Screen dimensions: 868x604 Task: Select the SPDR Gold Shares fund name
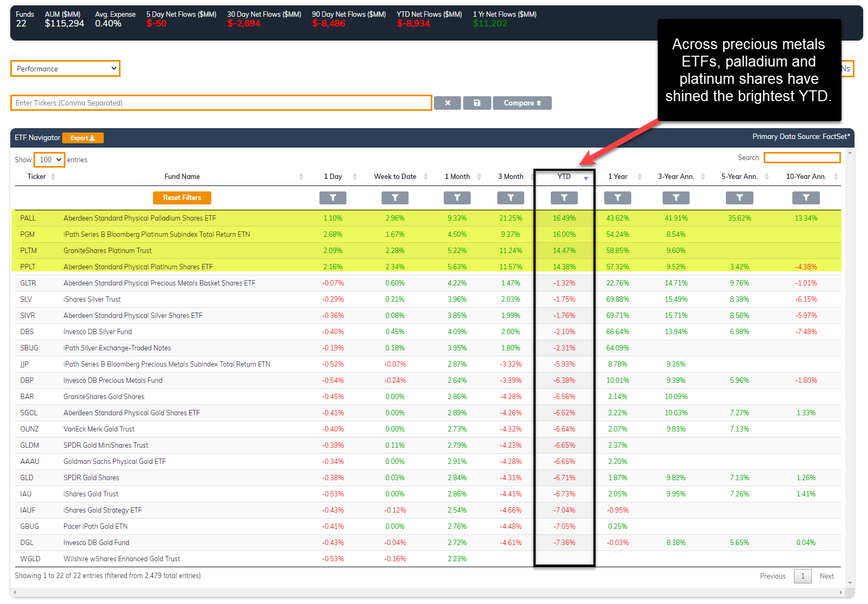91,478
